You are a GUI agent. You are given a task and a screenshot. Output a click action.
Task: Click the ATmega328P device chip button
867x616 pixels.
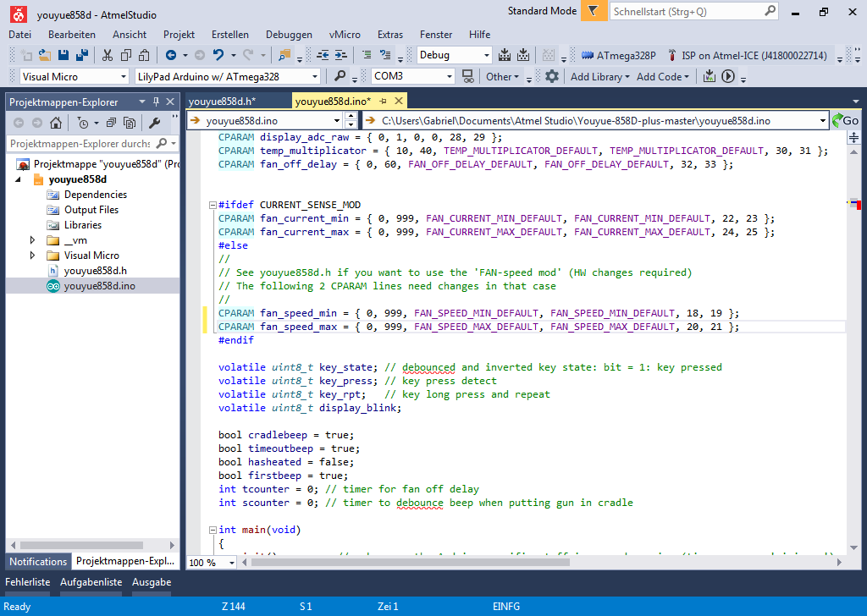[618, 55]
